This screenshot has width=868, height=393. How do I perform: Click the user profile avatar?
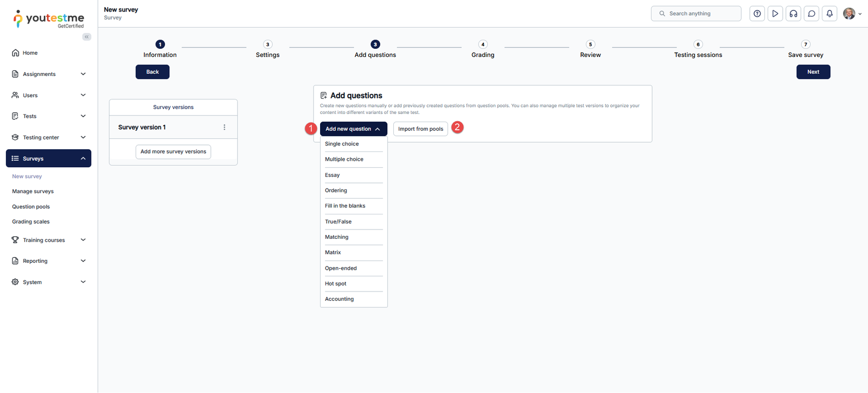click(x=849, y=14)
